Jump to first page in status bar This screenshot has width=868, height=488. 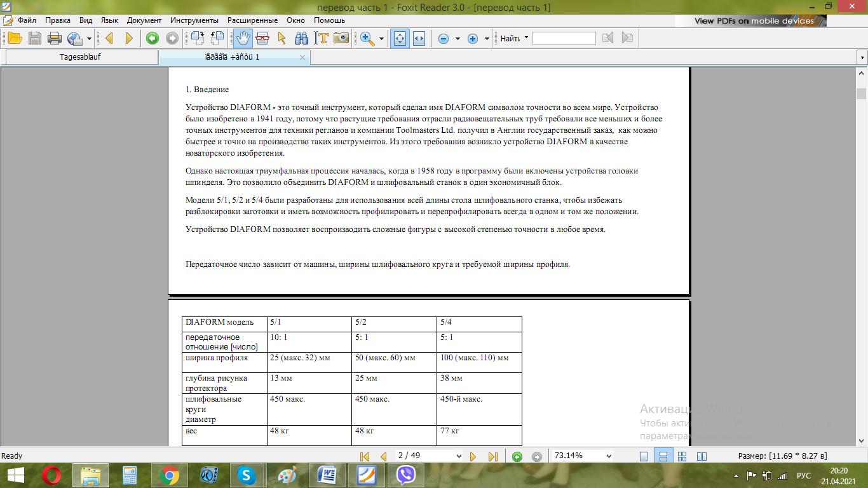(x=365, y=456)
